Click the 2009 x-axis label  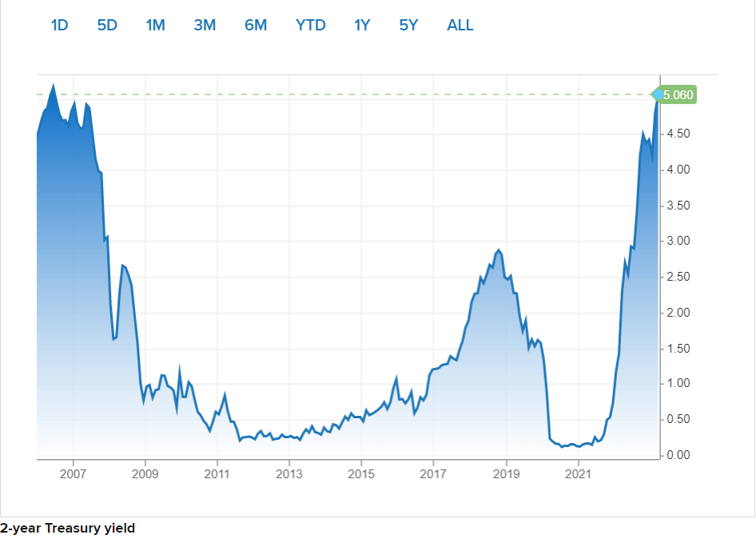click(145, 474)
